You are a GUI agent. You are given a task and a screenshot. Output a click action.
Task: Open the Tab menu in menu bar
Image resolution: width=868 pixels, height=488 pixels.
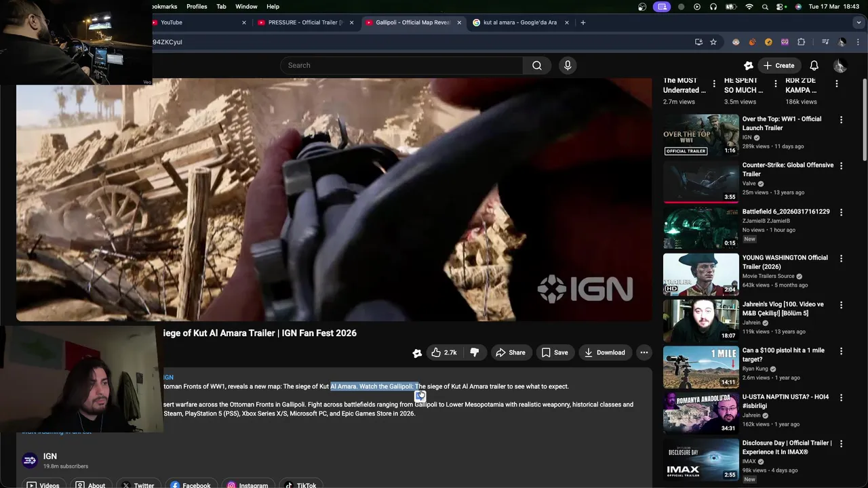pos(221,7)
